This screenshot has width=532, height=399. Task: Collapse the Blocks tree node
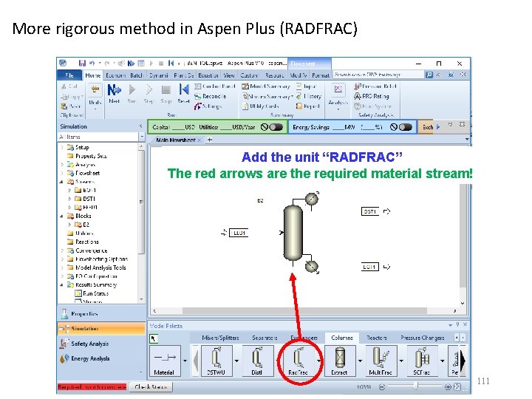(61, 216)
